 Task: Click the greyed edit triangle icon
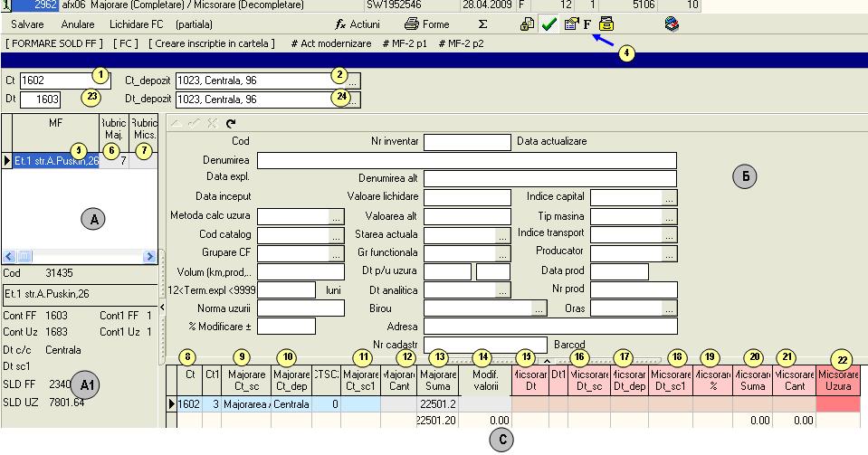click(176, 123)
